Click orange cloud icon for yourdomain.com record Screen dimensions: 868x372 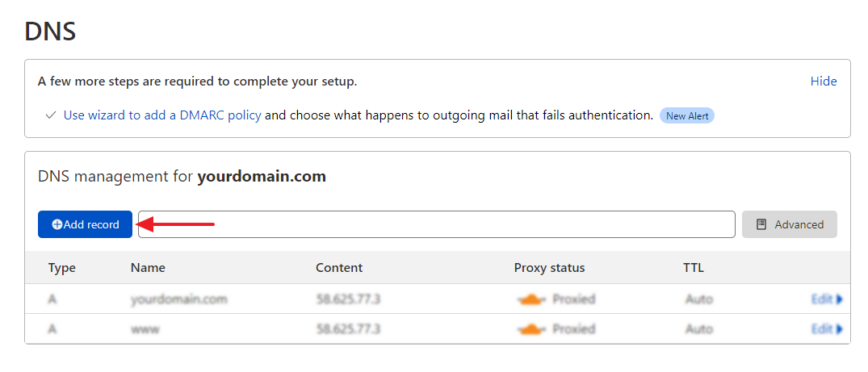click(532, 299)
